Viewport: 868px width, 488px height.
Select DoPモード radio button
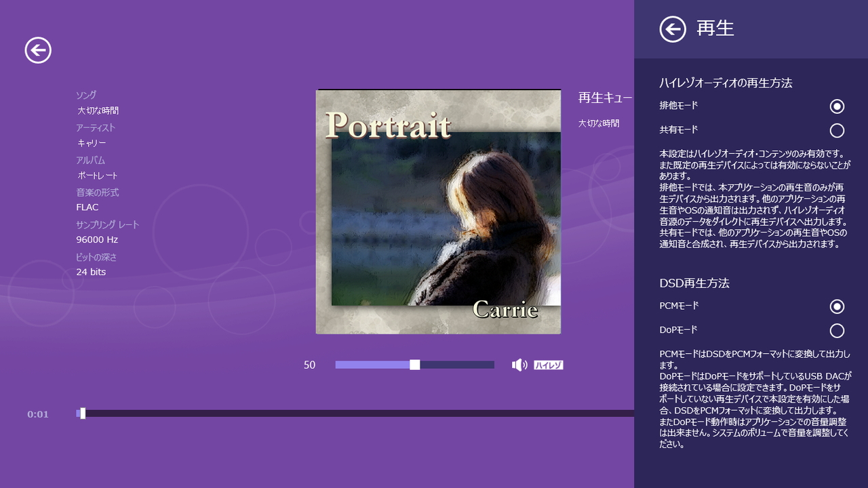[x=837, y=331]
